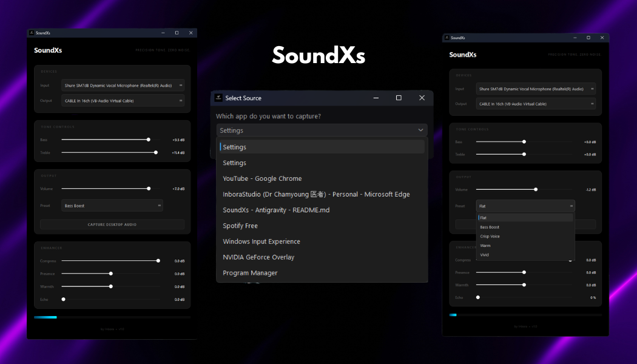Viewport: 637px width, 364px height.
Task: Click the Presence slider handle in left window
Action: [x=111, y=274]
